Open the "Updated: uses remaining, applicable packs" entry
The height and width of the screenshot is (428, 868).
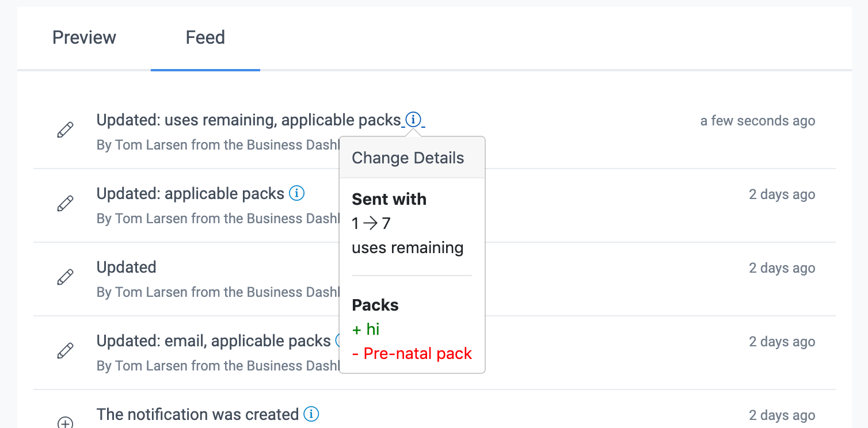click(x=248, y=120)
